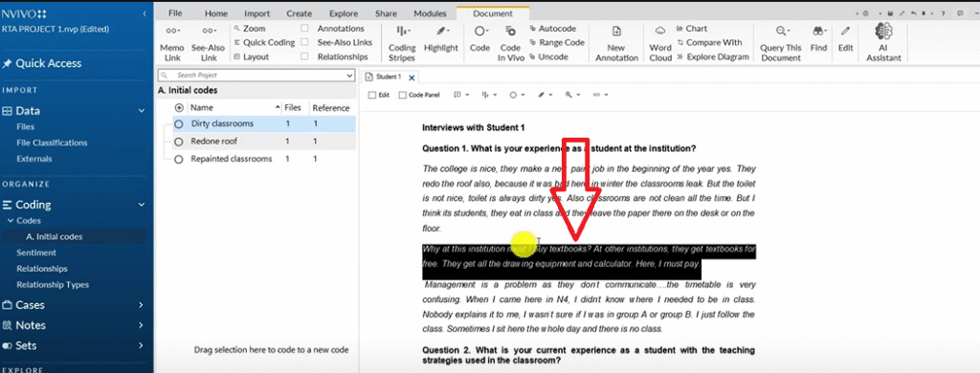This screenshot has height=373, width=980.
Task: Open Files under Data
Action: point(26,127)
